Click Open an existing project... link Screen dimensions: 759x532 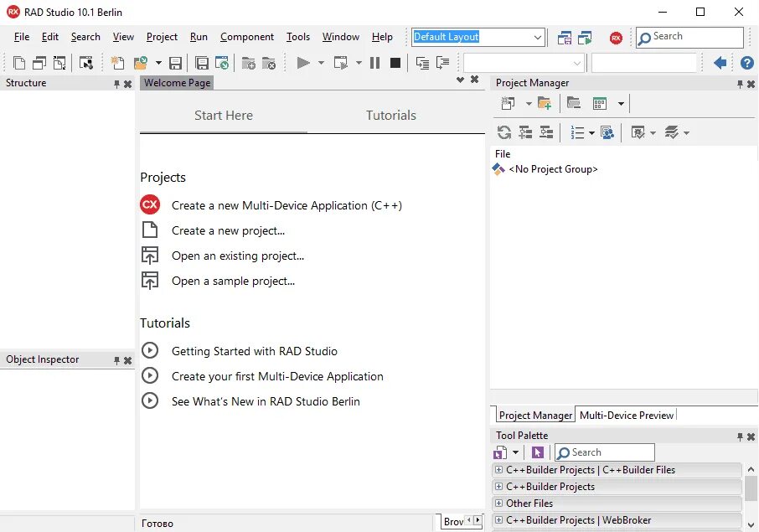tap(238, 256)
